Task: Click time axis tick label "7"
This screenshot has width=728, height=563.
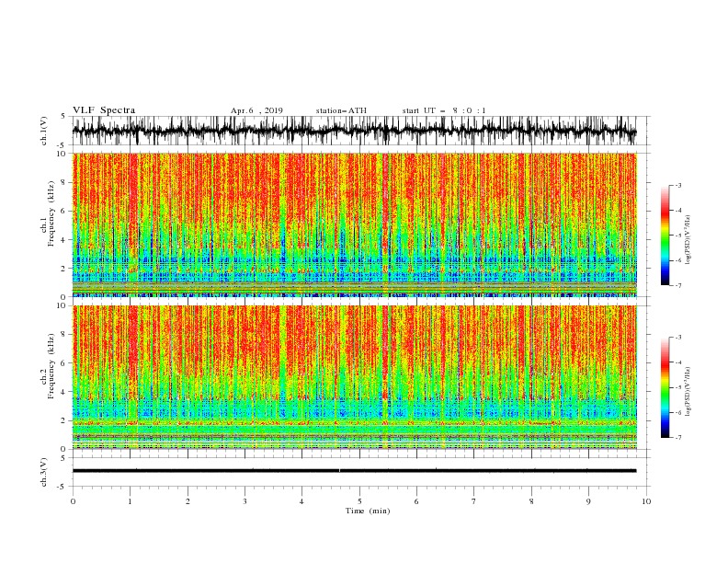Action: coord(474,501)
